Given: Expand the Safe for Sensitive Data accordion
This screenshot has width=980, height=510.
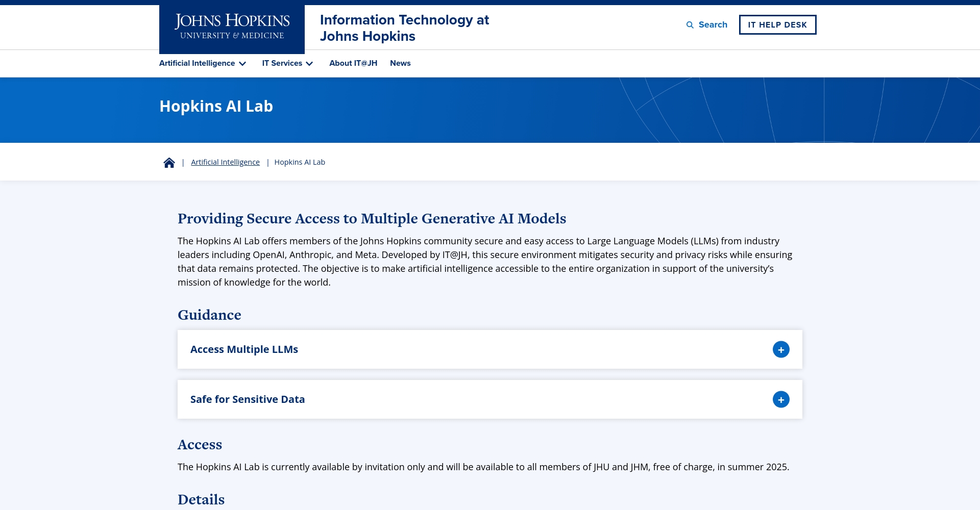Looking at the screenshot, I should 490,399.
